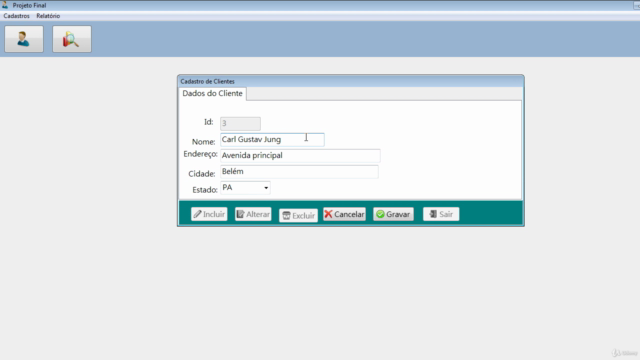The width and height of the screenshot is (640, 360).
Task: Click the Cidade: label
Action: tap(202, 174)
